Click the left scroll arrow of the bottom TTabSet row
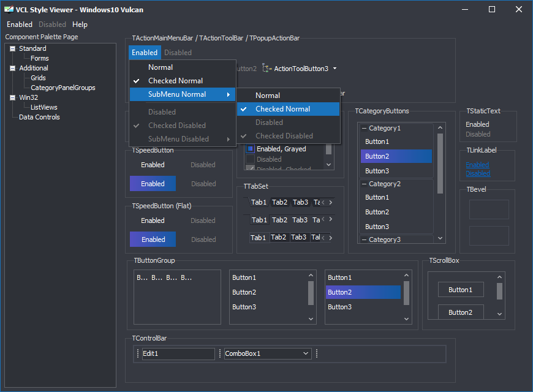The image size is (533, 392). pos(323,238)
